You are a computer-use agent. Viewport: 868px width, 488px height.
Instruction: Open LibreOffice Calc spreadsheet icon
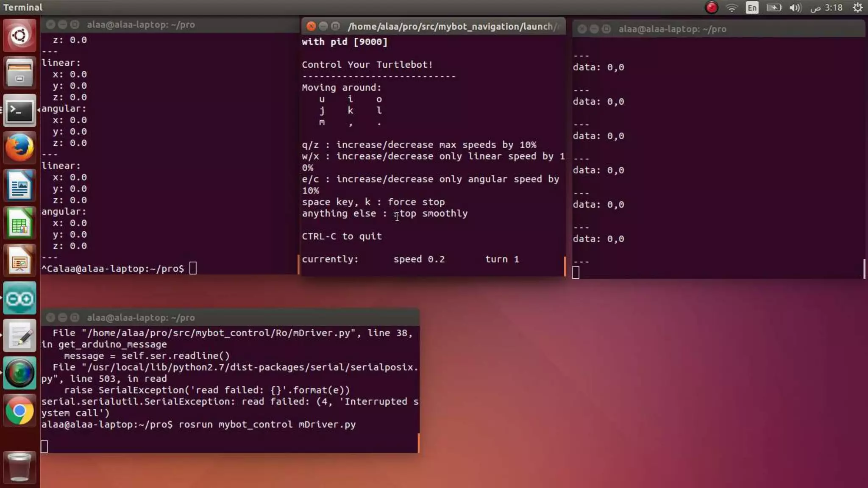click(19, 223)
